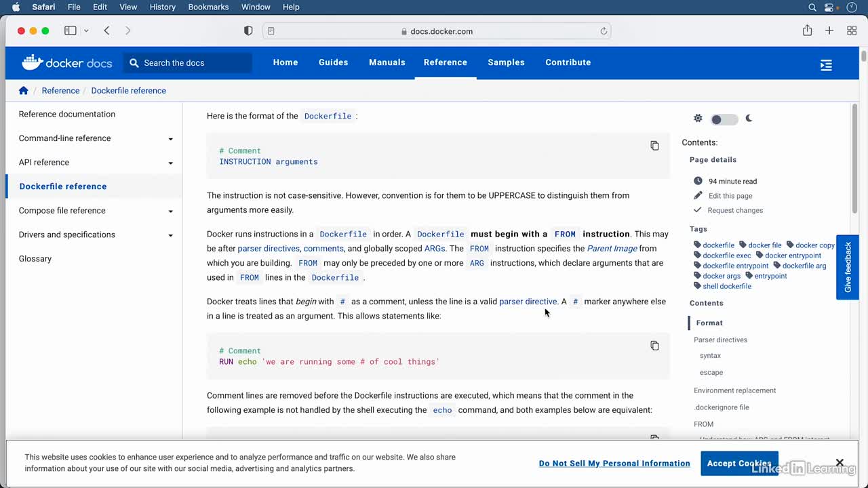Click the moon dark-mode icon
This screenshot has width=868, height=488.
coord(749,119)
